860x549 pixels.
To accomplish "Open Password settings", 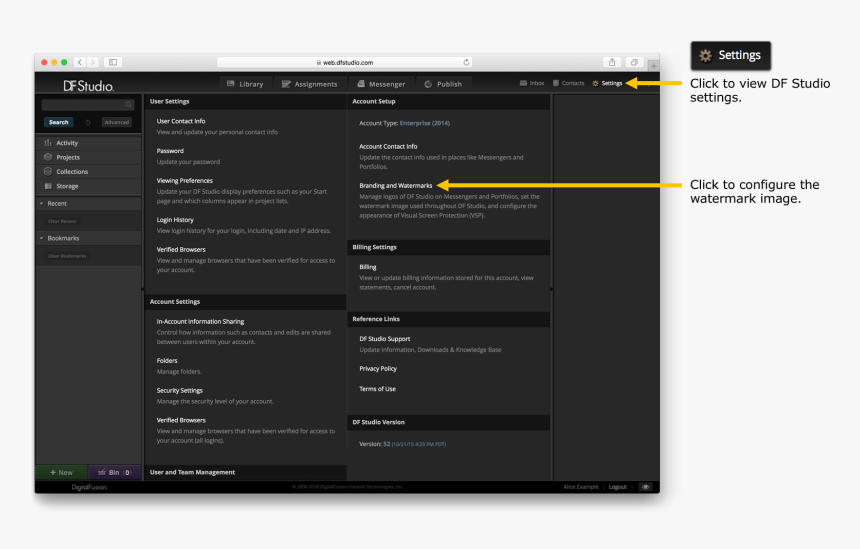I will 170,151.
